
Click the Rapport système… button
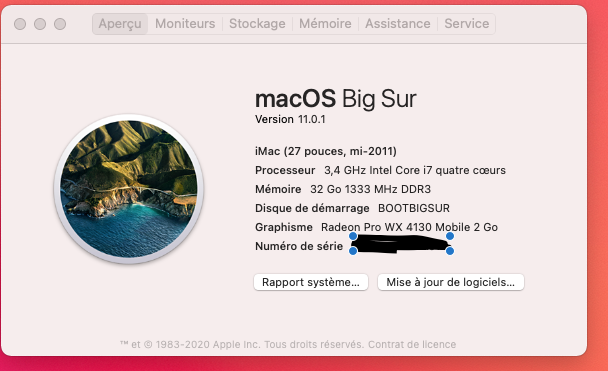311,282
